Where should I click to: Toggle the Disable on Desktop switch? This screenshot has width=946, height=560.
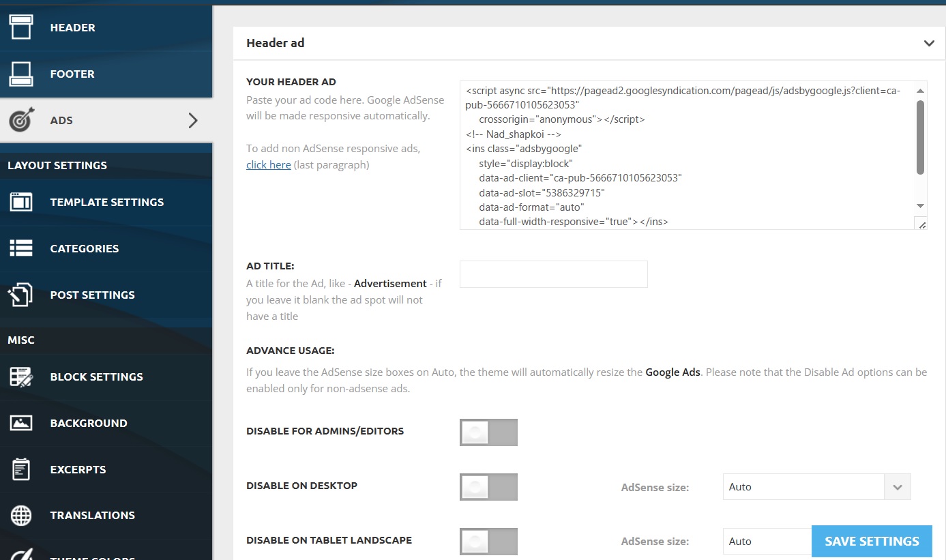(488, 486)
